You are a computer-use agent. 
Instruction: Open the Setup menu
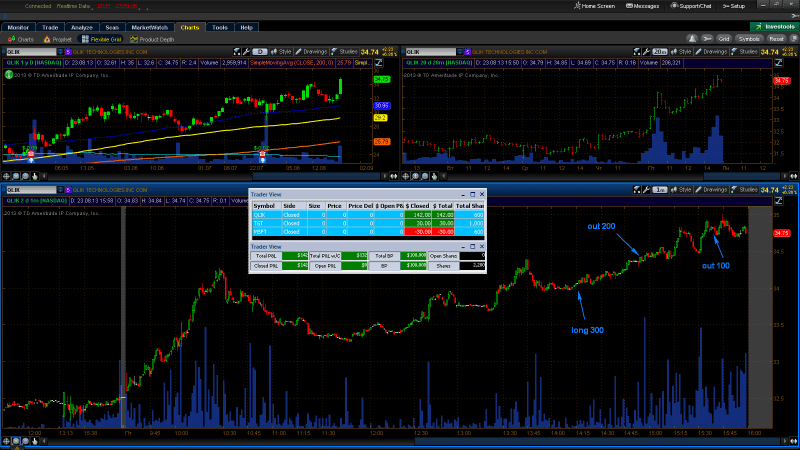pyautogui.click(x=734, y=6)
